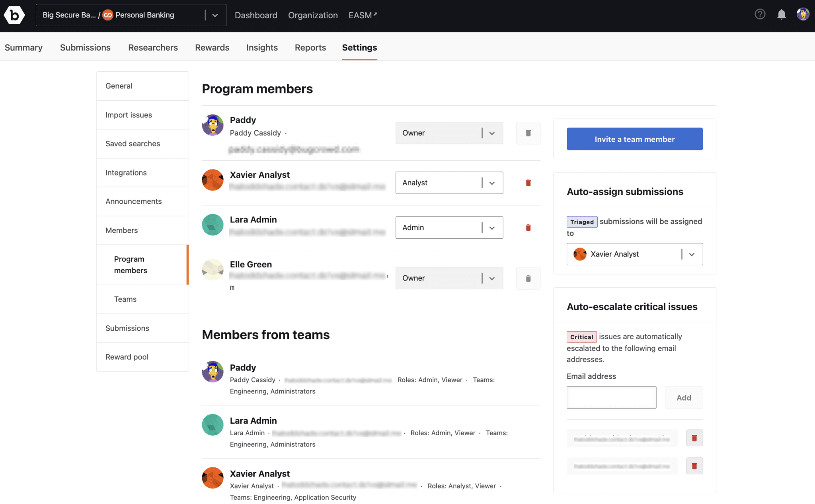Viewport: 815px width, 504px height.
Task: Remove Elle Green using her trash icon
Action: (528, 278)
